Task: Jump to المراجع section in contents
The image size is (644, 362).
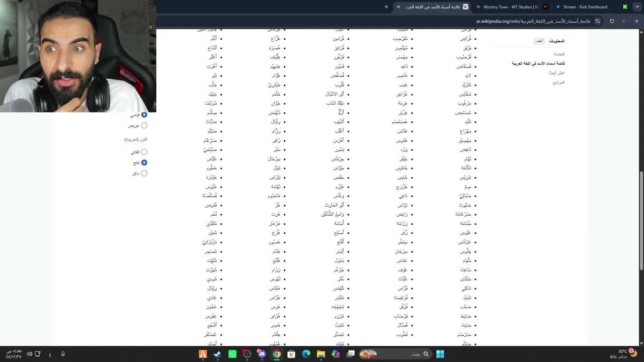Action: coord(558,82)
